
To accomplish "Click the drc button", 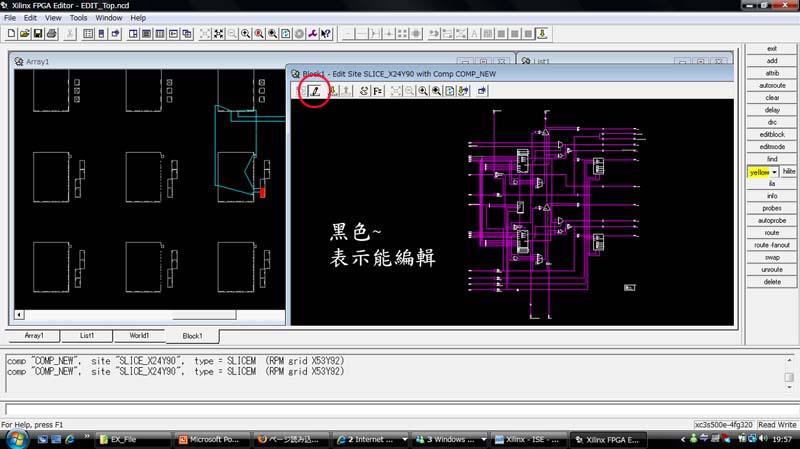I will [x=771, y=122].
